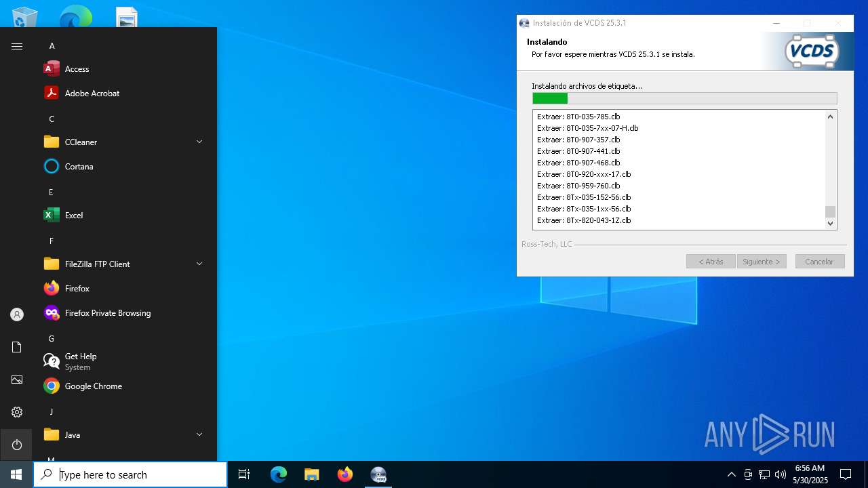Open network status in the system tray

point(764,474)
